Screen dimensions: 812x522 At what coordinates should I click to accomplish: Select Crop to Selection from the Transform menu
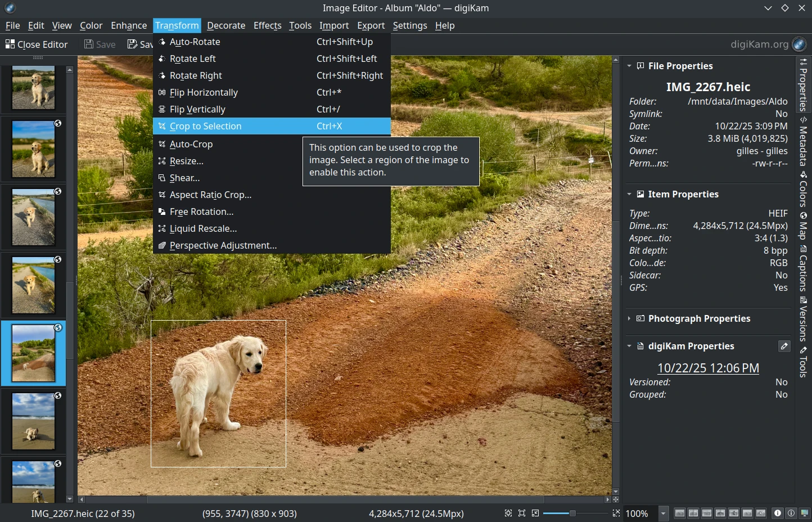[206, 126]
